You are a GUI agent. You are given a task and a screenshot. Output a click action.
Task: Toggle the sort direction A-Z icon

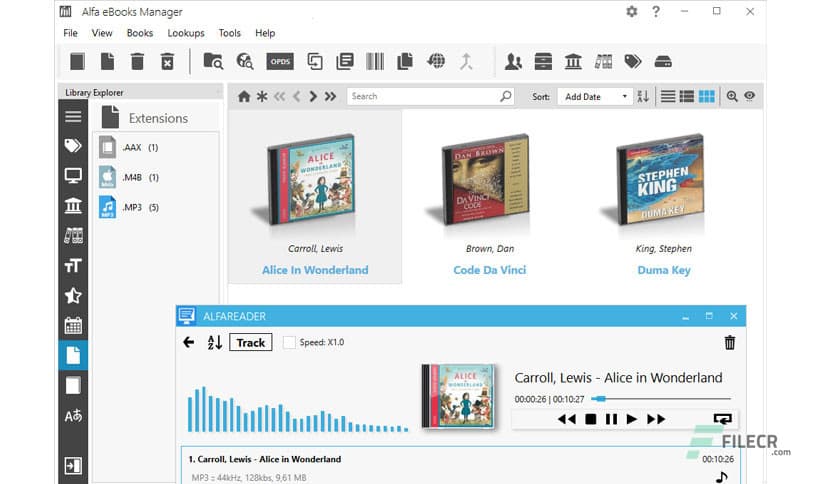tap(643, 96)
